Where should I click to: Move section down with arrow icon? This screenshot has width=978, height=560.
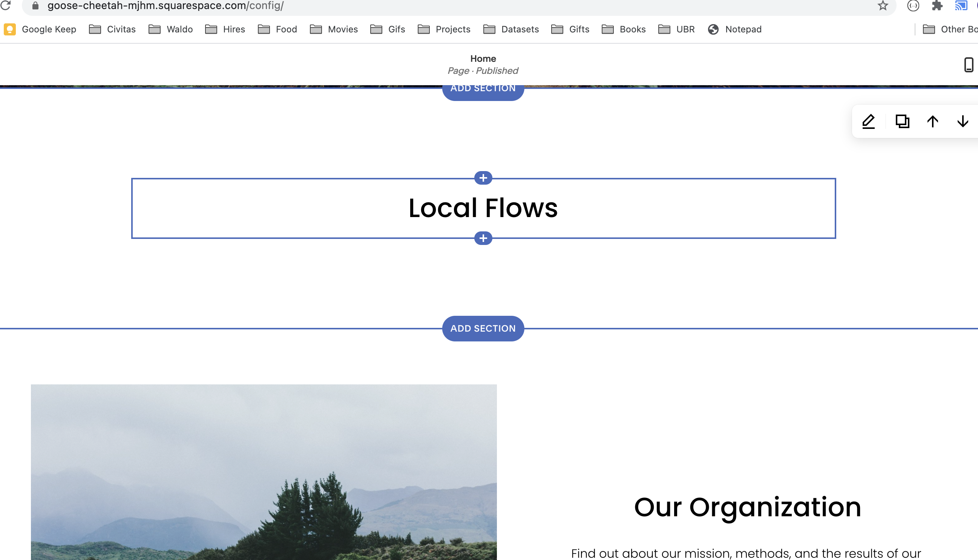[x=963, y=122]
